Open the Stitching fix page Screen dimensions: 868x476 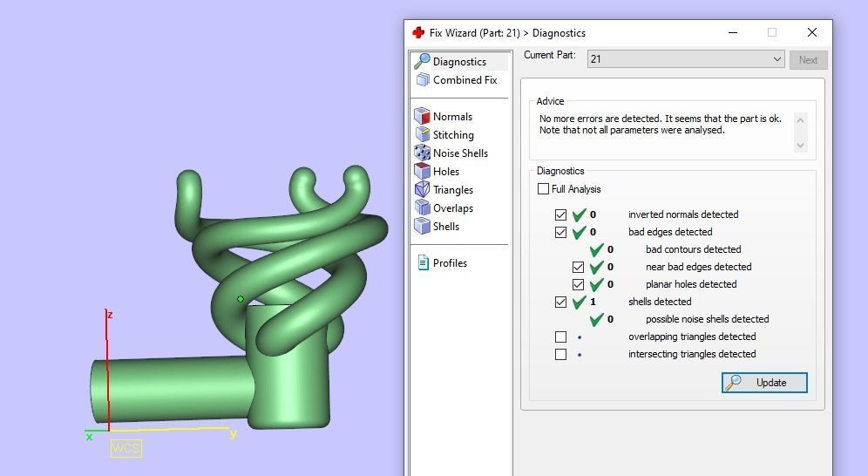[453, 134]
